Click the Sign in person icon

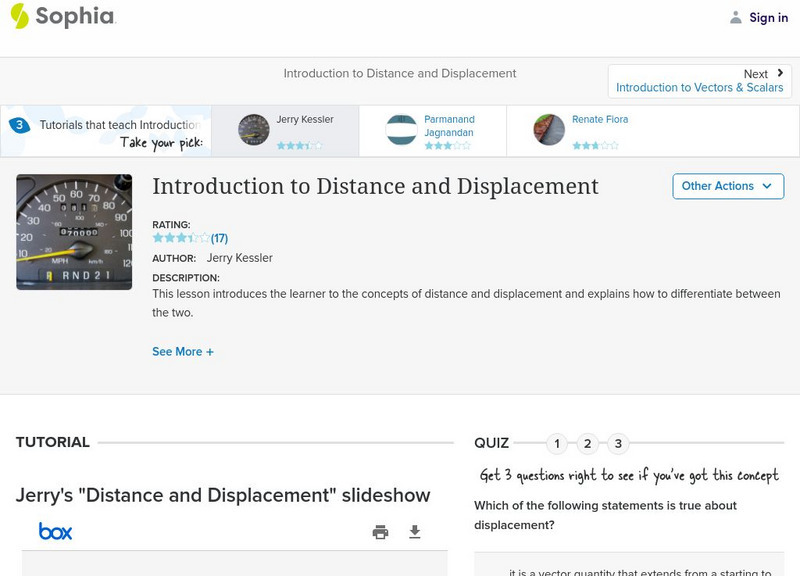tap(734, 17)
